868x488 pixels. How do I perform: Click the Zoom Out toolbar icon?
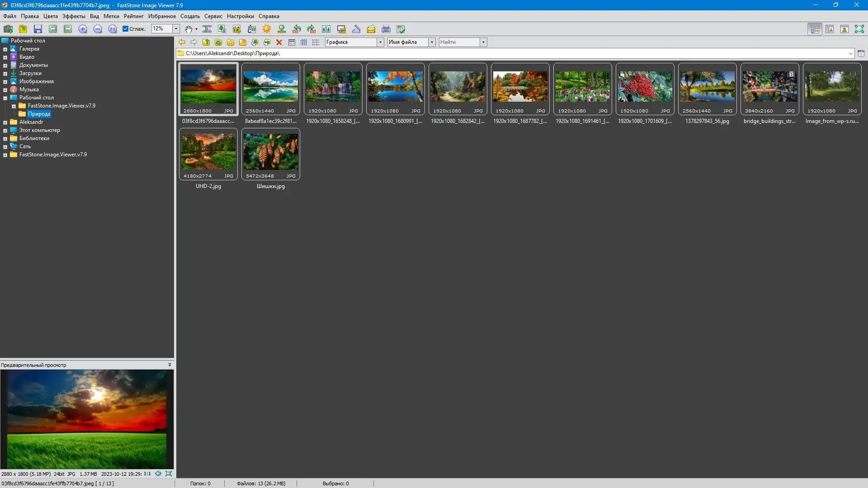pyautogui.click(x=98, y=29)
